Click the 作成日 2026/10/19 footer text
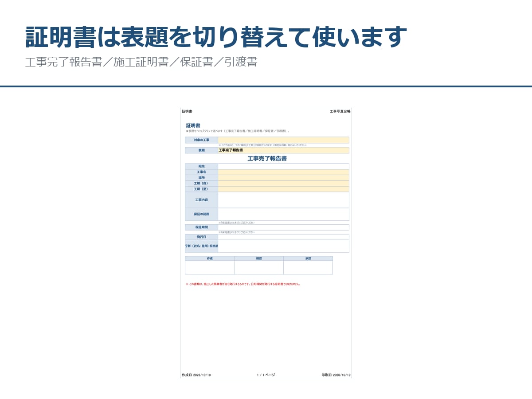The image size is (532, 399). [196, 375]
